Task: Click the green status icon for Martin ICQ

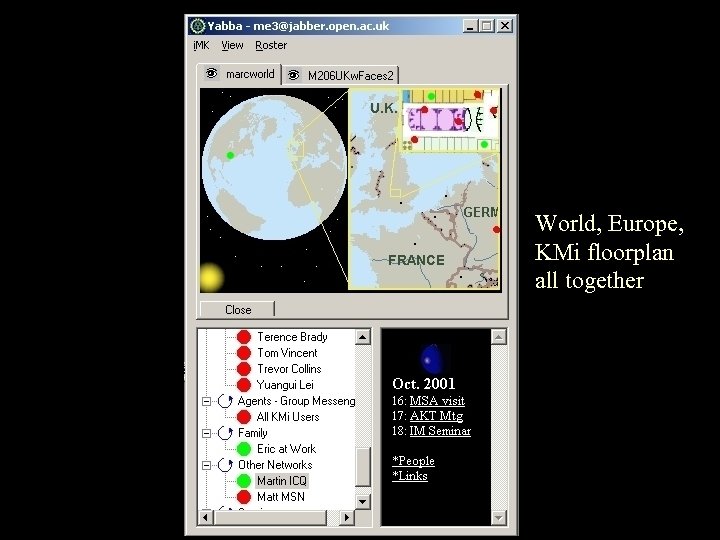Action: 244,481
